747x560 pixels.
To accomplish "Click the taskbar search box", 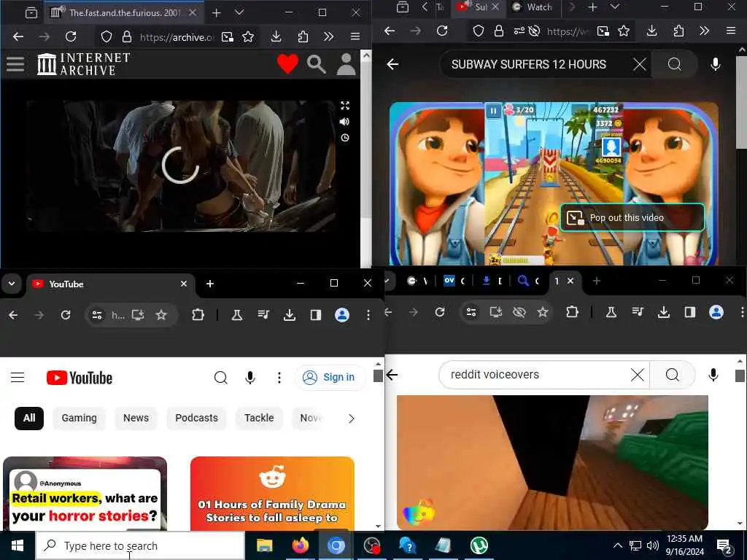I will point(140,545).
